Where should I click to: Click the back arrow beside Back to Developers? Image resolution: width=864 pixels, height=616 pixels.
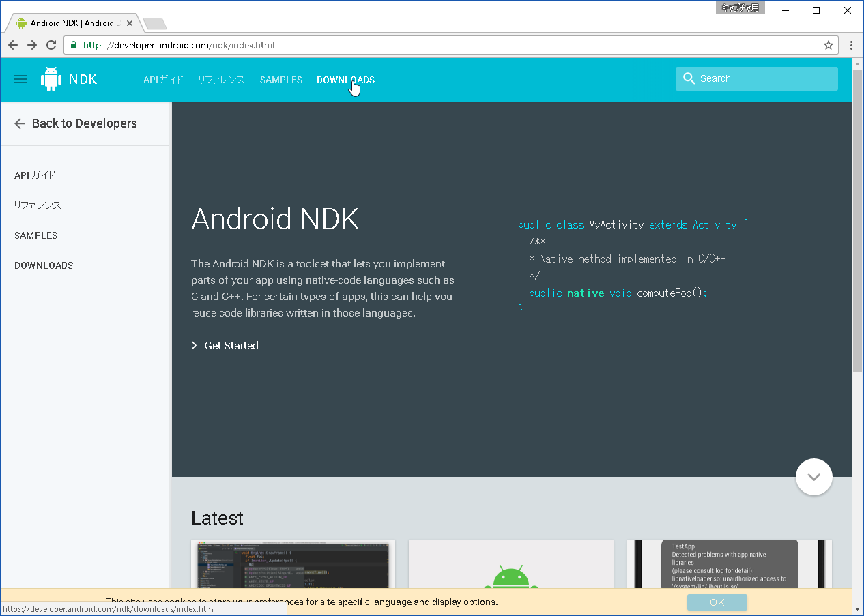[x=20, y=123]
